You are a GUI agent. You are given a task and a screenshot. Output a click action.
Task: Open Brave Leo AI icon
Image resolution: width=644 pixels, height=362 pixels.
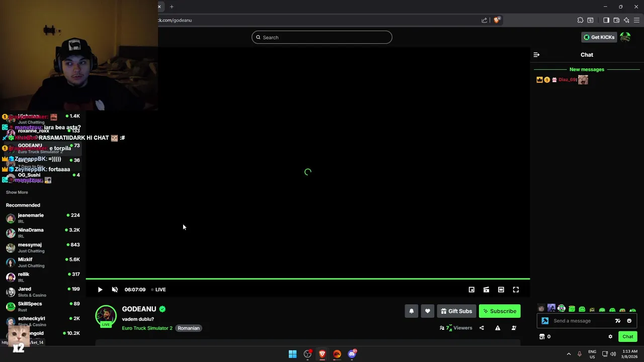tap(626, 20)
